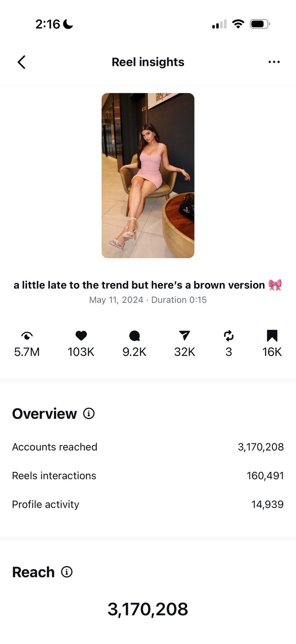Tap the large 3,170,208 reach number
296x644 pixels.
[x=148, y=609]
